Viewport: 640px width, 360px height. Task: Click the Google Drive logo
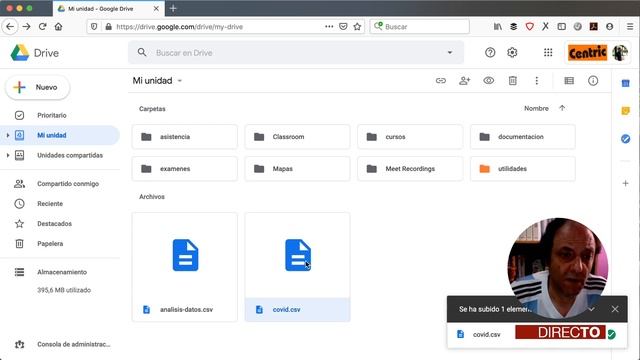point(20,53)
